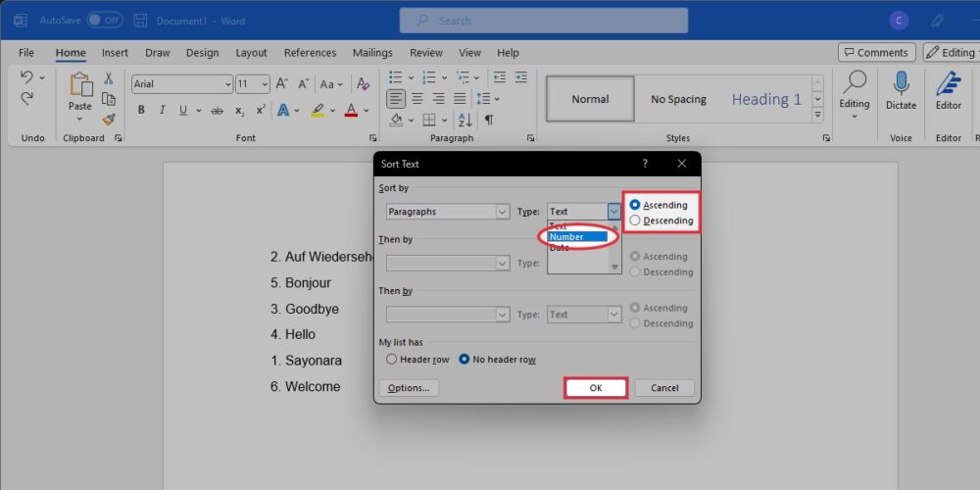Click the Cut scissors icon
This screenshot has height=490, width=980.
tap(109, 78)
